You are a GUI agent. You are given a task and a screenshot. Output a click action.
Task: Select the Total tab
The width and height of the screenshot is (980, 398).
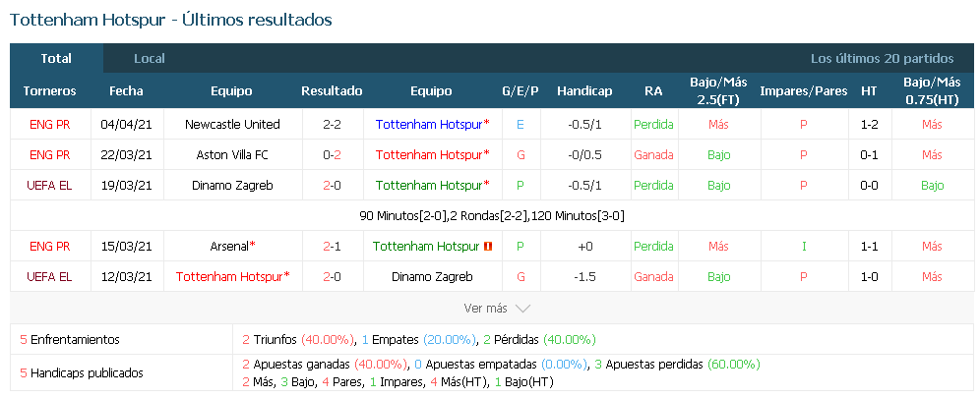pyautogui.click(x=56, y=59)
